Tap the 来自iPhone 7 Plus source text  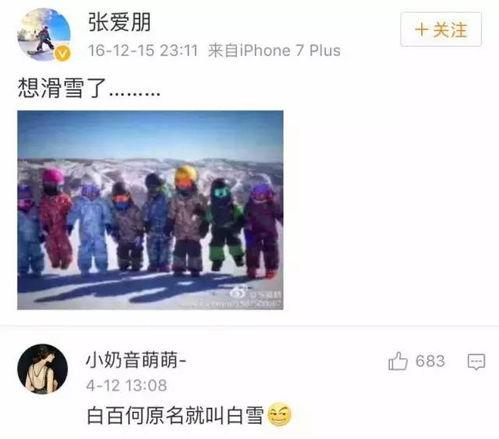274,51
